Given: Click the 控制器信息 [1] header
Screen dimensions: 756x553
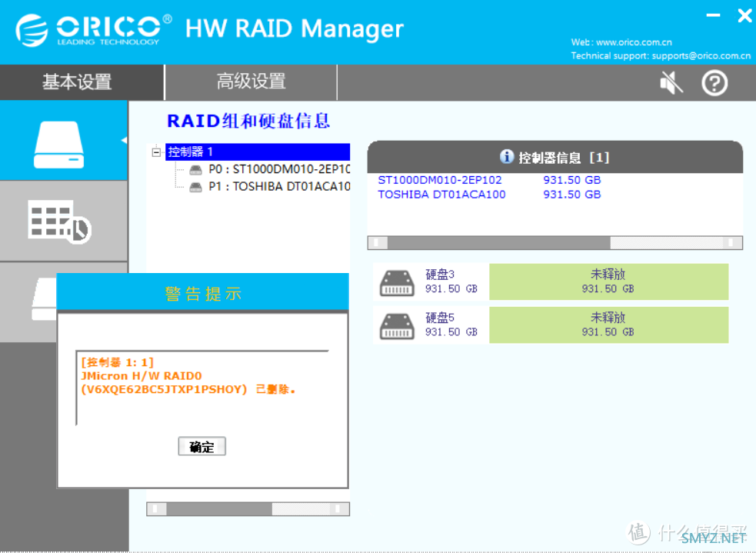Looking at the screenshot, I should tap(555, 157).
